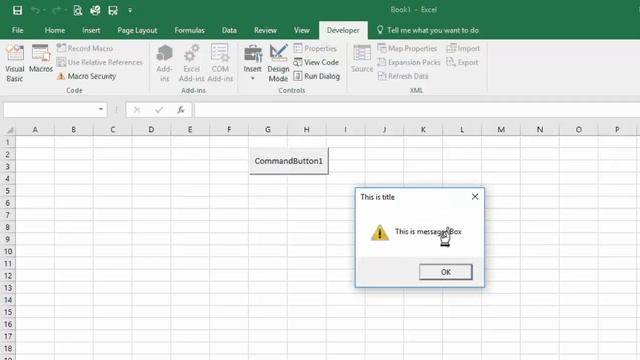Click Tell me what you want to do
Image resolution: width=640 pixels, height=360 pixels.
427,30
